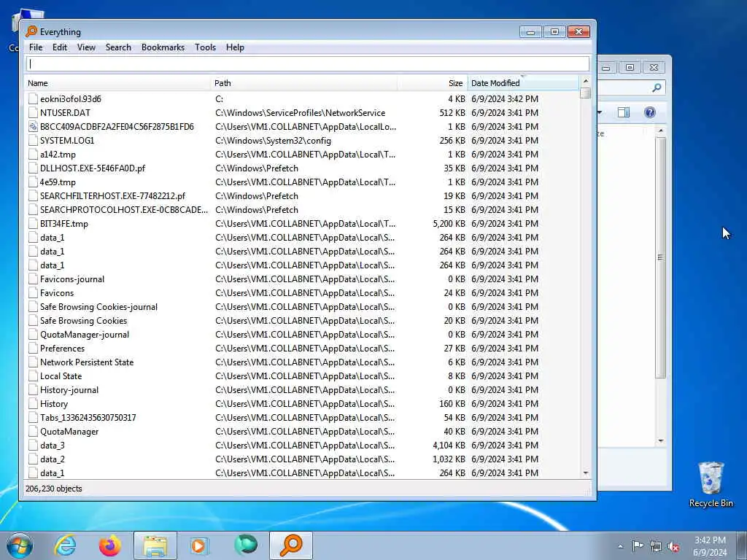The height and width of the screenshot is (560, 747).
Task: Open the Windows Start button
Action: click(20, 545)
